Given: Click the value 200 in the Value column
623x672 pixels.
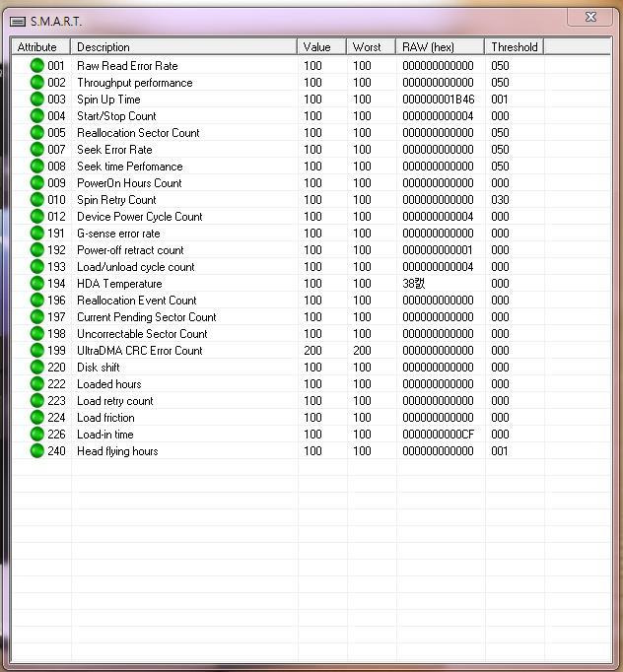Looking at the screenshot, I should tap(312, 350).
